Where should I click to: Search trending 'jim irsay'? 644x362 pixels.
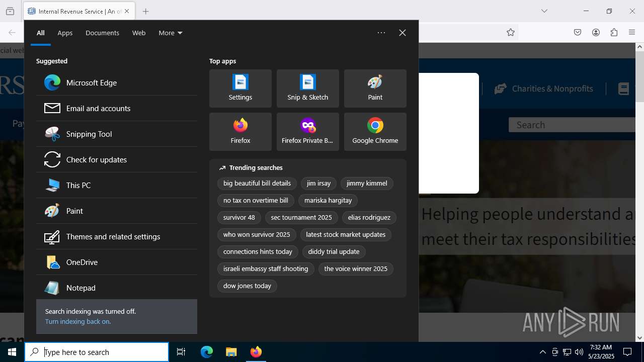(319, 184)
